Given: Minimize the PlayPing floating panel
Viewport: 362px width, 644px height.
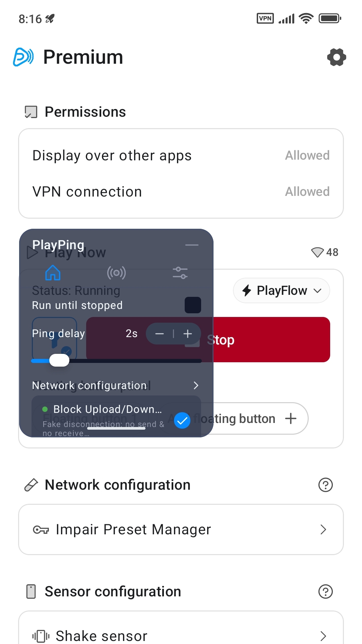Looking at the screenshot, I should point(192,245).
